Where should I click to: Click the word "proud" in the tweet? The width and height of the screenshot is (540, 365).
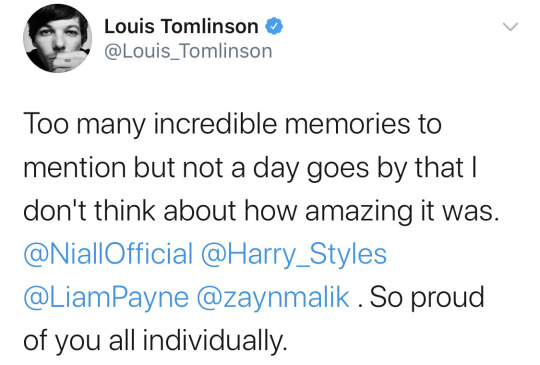coord(448,298)
